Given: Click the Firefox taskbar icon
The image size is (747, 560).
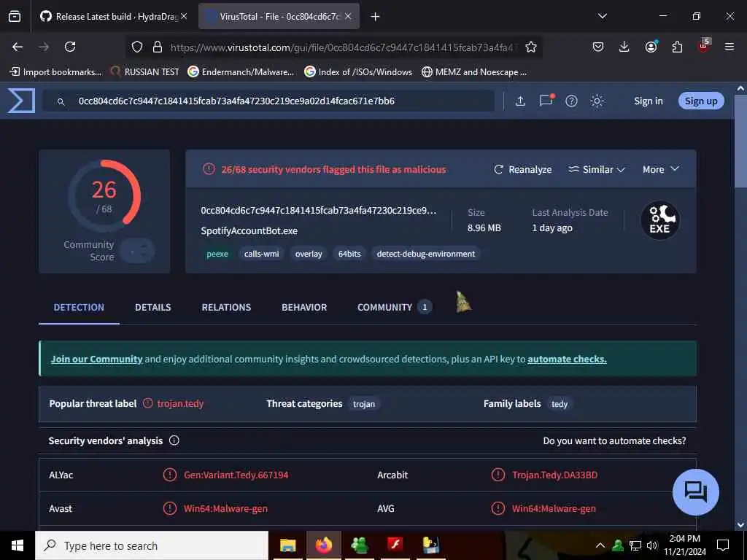Looking at the screenshot, I should [323, 545].
